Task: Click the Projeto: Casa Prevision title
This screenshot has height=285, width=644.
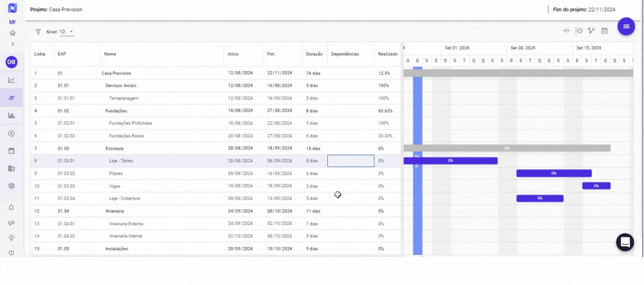Action: pyautogui.click(x=56, y=9)
